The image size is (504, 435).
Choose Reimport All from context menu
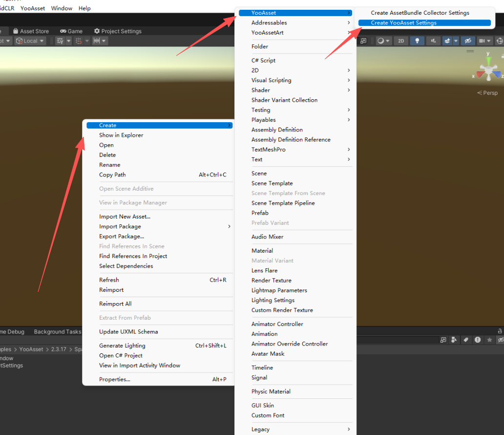pyautogui.click(x=159, y=304)
